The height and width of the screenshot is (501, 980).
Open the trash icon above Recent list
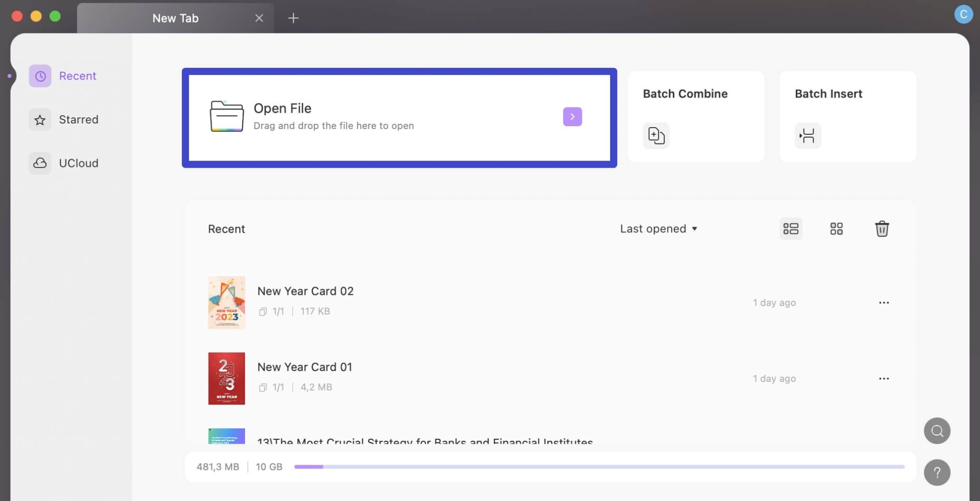pos(882,229)
